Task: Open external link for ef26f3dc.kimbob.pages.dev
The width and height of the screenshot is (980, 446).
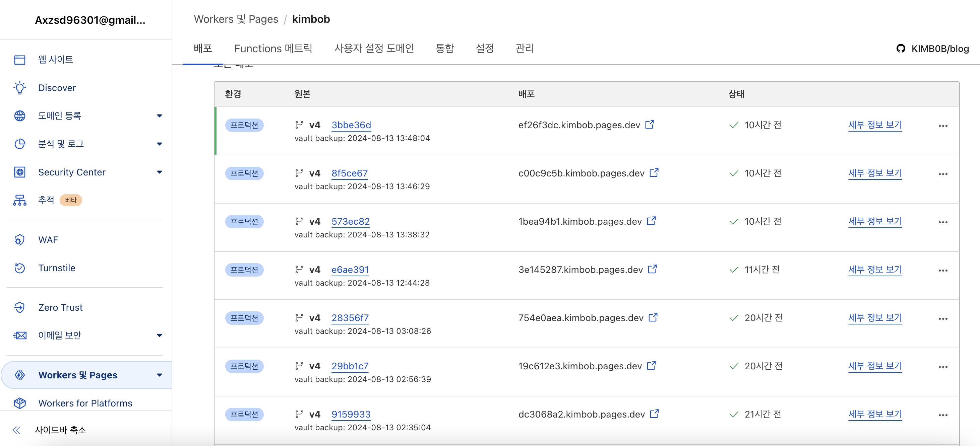Action: click(x=650, y=124)
